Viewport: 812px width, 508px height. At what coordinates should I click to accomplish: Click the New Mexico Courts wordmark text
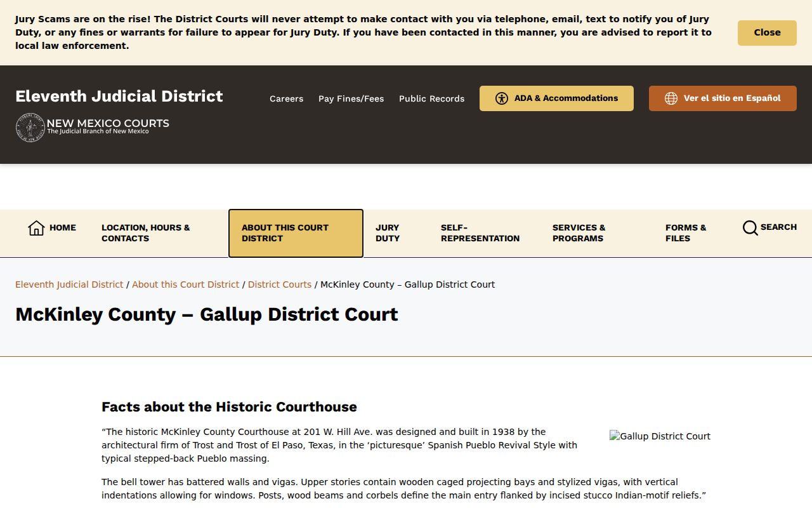(108, 126)
